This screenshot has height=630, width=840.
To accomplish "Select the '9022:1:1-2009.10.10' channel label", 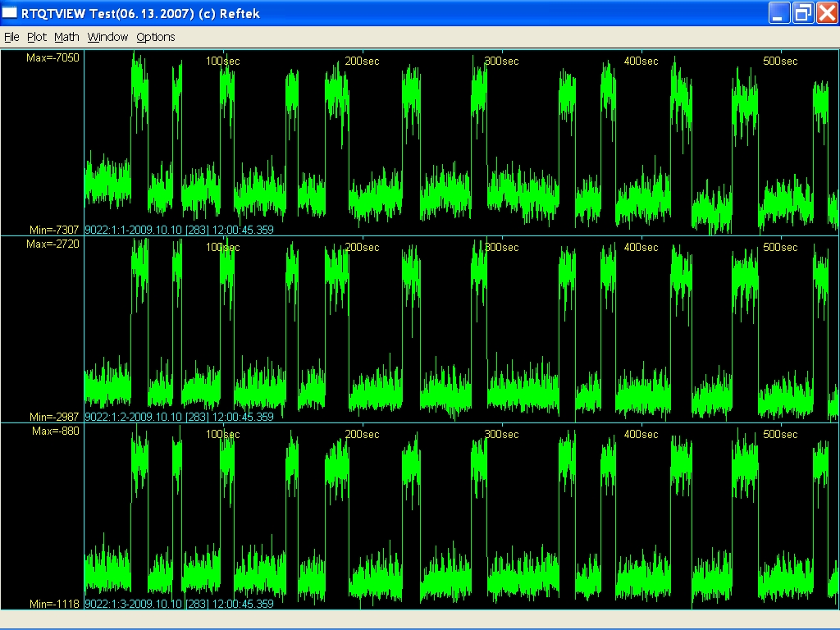I will click(133, 230).
